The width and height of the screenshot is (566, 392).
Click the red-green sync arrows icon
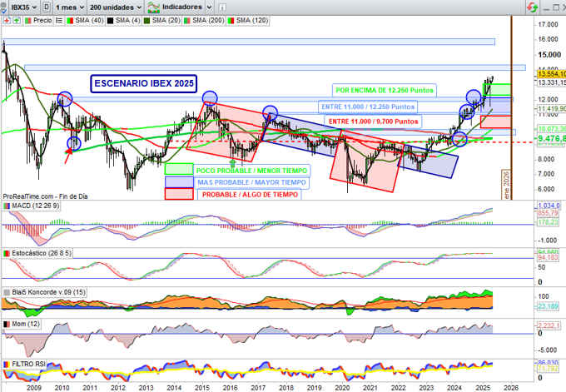[532, 7]
